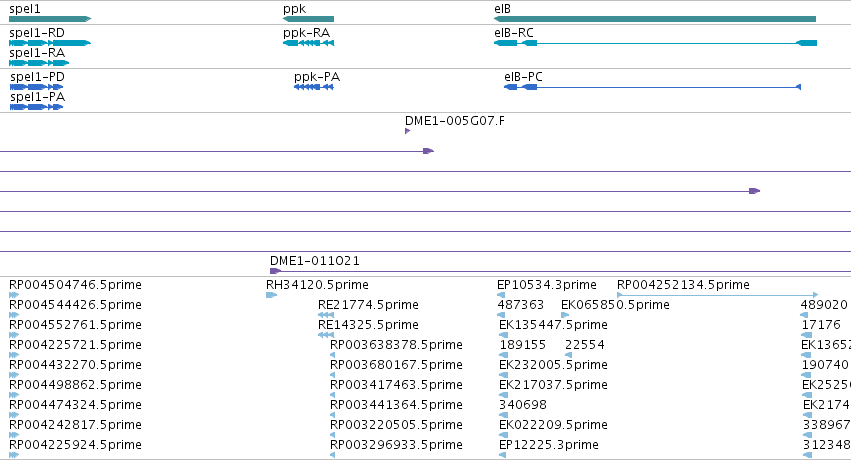
Task: Open the RP003638378.5prime label
Action: [396, 345]
